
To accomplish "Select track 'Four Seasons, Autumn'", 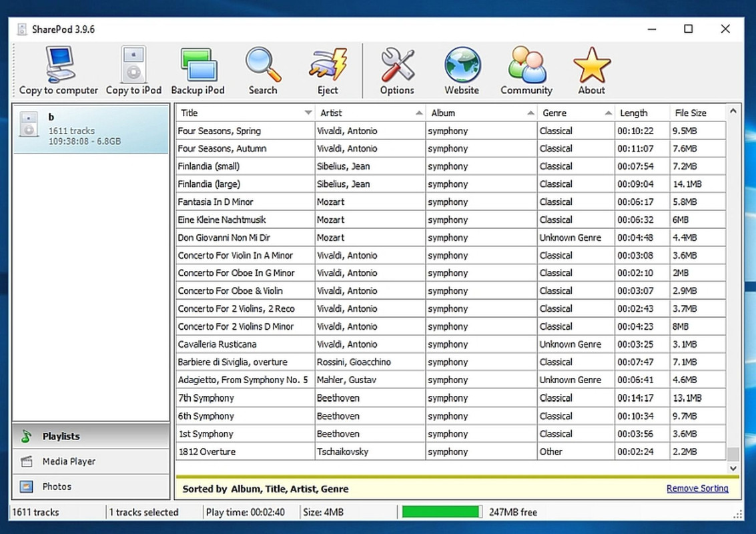I will click(x=451, y=149).
